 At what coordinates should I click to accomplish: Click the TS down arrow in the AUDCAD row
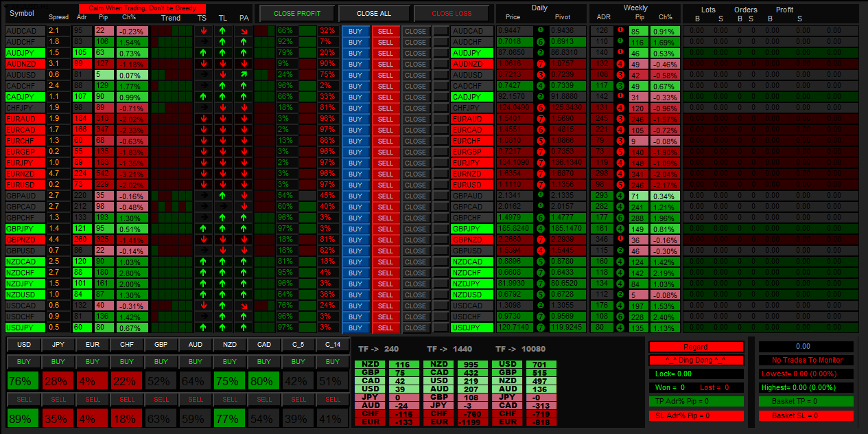[x=202, y=31]
